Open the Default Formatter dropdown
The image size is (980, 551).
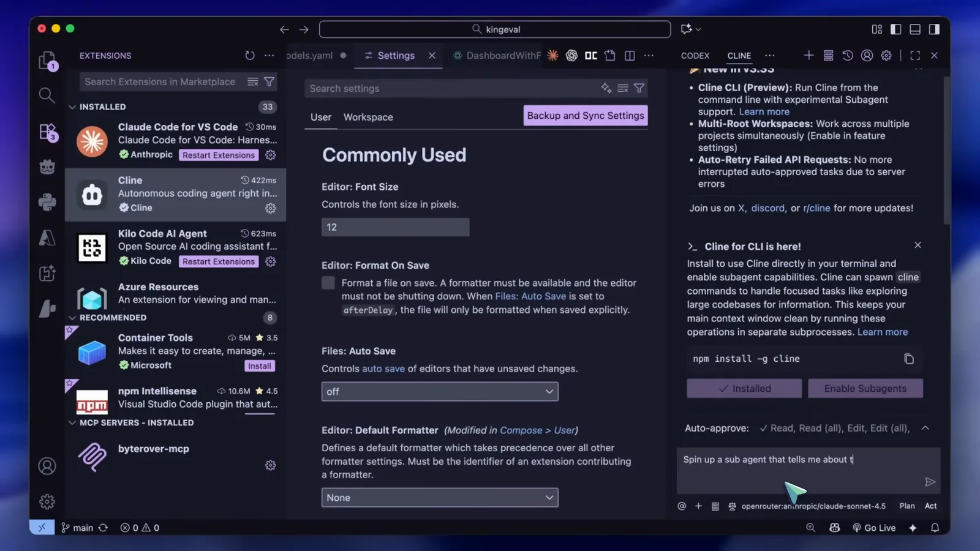440,498
